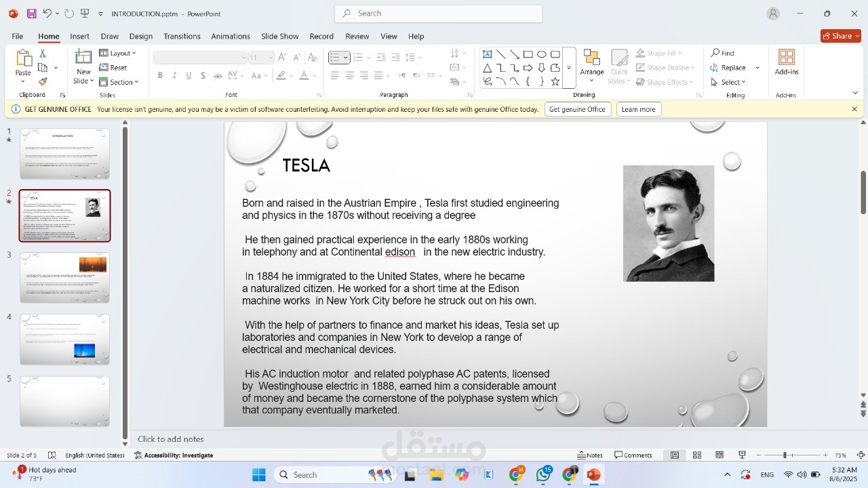The height and width of the screenshot is (488, 868).
Task: Increase font size with the larger A
Action: pyautogui.click(x=283, y=58)
